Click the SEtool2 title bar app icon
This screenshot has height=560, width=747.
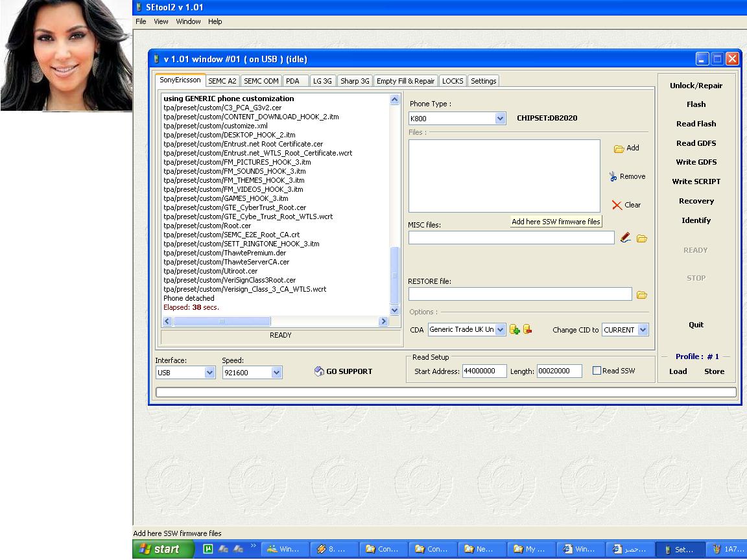pyautogui.click(x=139, y=7)
